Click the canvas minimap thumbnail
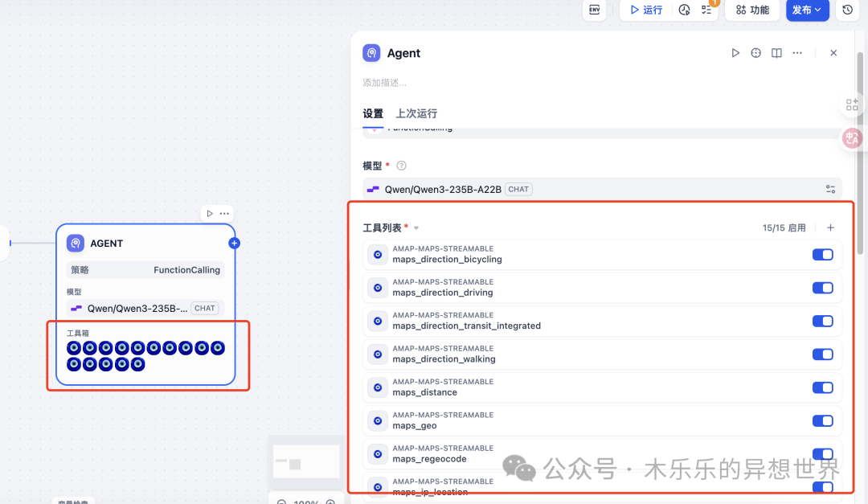 305,462
